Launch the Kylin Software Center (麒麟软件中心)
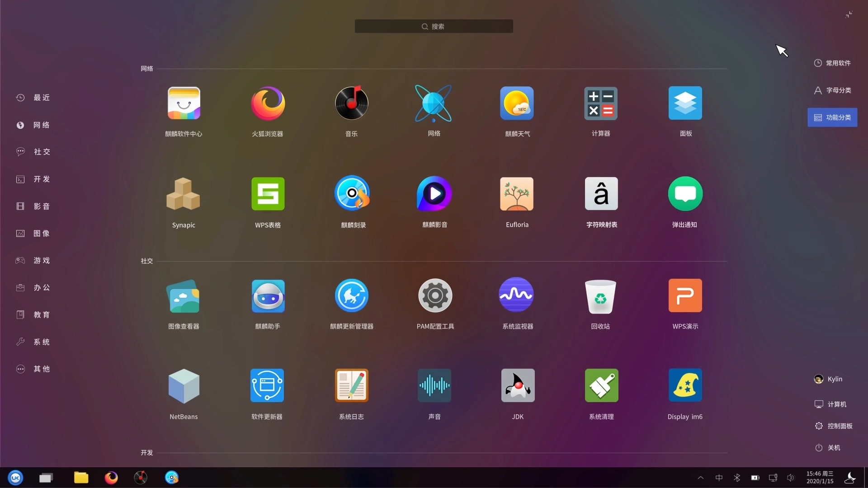Image resolution: width=868 pixels, height=488 pixels. pos(184,104)
